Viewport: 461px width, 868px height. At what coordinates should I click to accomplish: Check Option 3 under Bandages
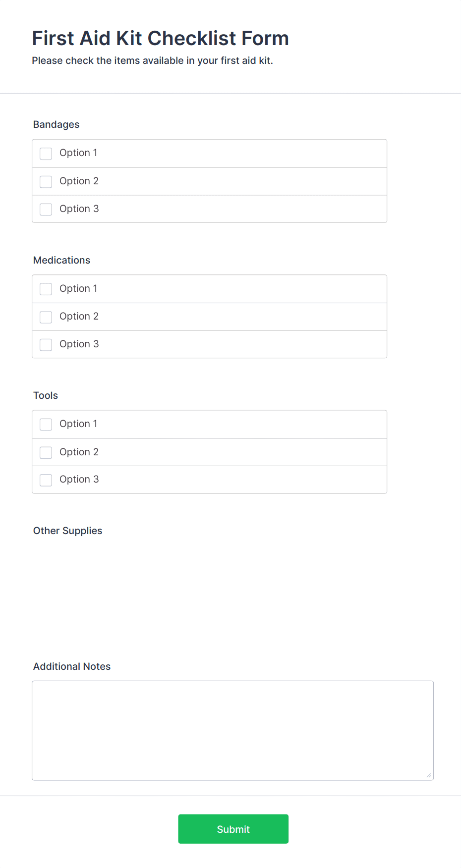pyautogui.click(x=46, y=209)
